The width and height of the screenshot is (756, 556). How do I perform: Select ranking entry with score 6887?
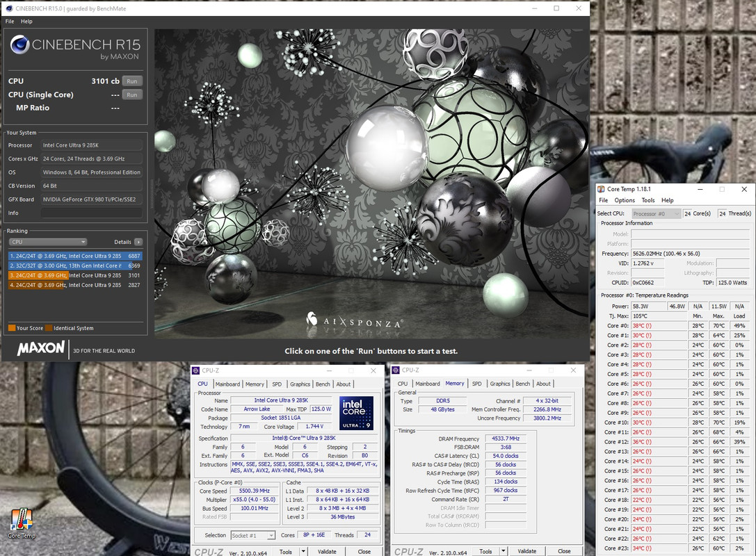pyautogui.click(x=75, y=256)
